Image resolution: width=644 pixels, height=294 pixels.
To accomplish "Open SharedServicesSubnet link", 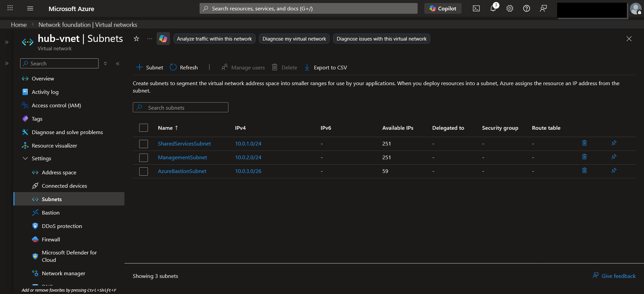I will (x=184, y=143).
